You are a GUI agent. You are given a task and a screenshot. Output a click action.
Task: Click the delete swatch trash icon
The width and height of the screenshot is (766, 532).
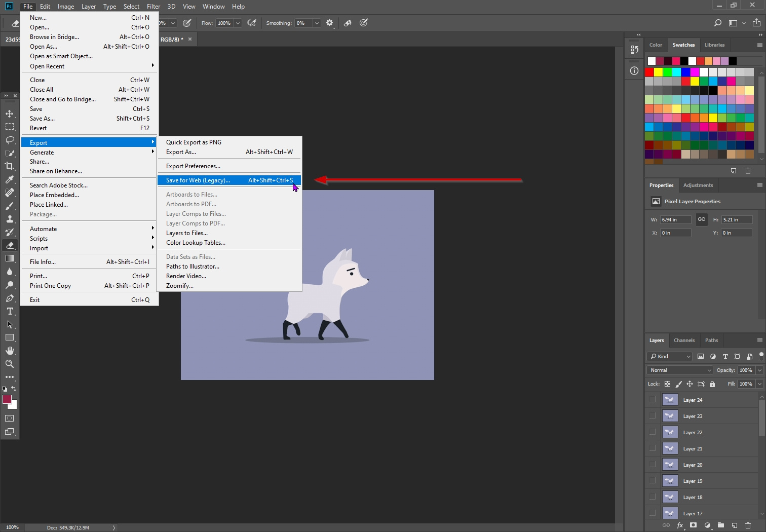(748, 171)
